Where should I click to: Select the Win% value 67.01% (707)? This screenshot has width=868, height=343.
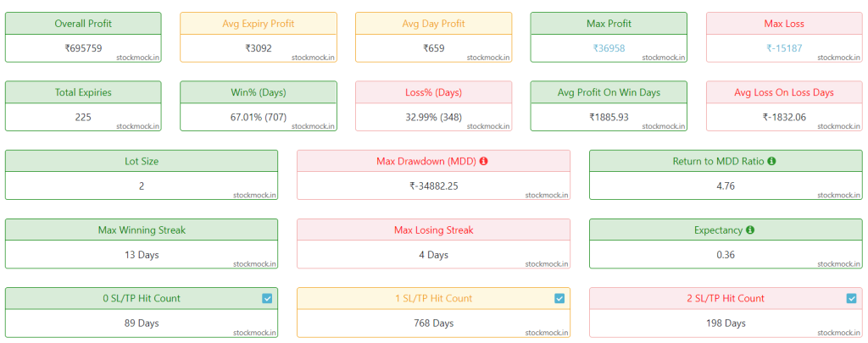[259, 117]
